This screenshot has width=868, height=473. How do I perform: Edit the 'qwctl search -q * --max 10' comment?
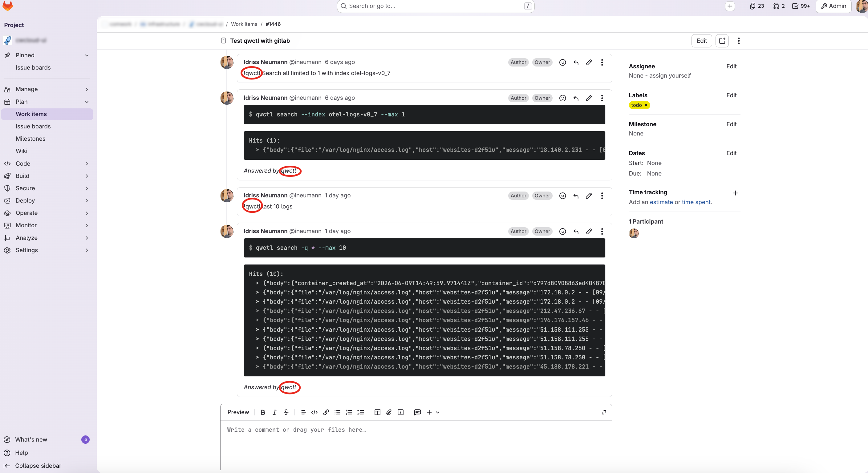(589, 232)
